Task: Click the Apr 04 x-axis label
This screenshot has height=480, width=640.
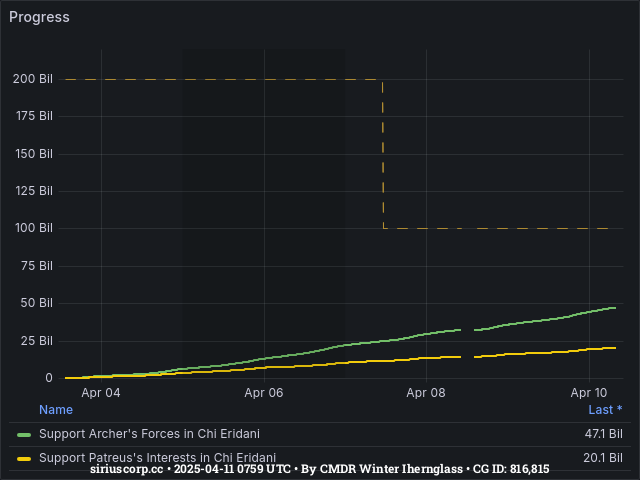Action: pos(101,393)
